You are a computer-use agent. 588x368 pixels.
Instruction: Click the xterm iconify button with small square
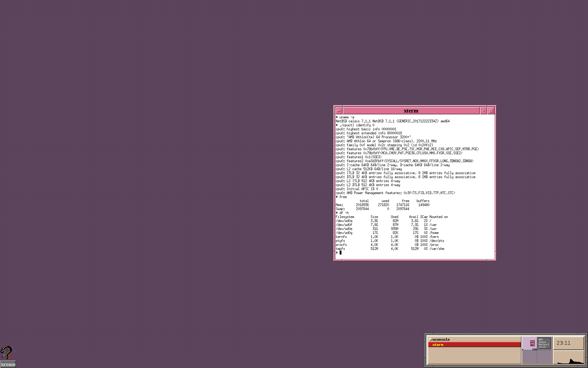(x=483, y=111)
